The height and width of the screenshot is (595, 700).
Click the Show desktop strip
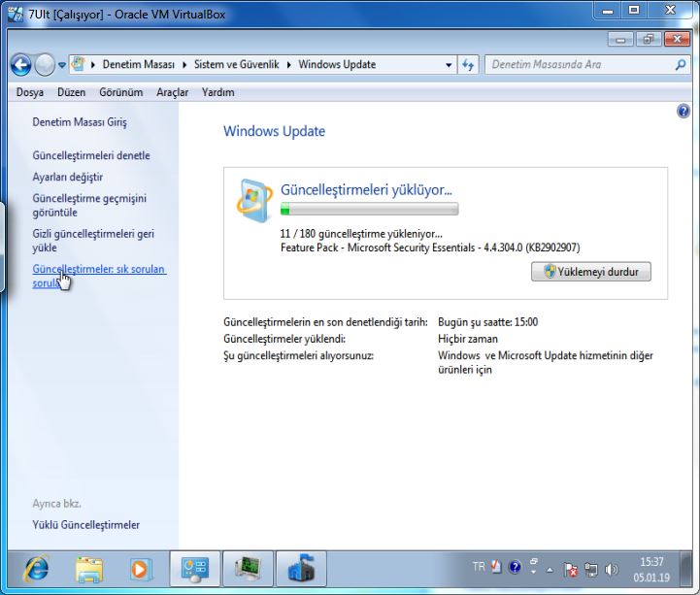click(x=685, y=569)
